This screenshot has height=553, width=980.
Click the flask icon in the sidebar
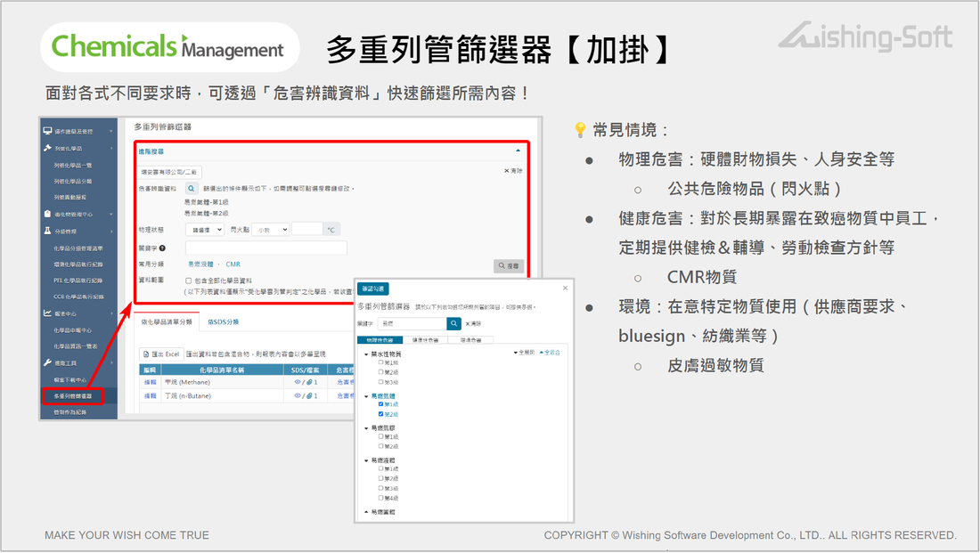[47, 231]
